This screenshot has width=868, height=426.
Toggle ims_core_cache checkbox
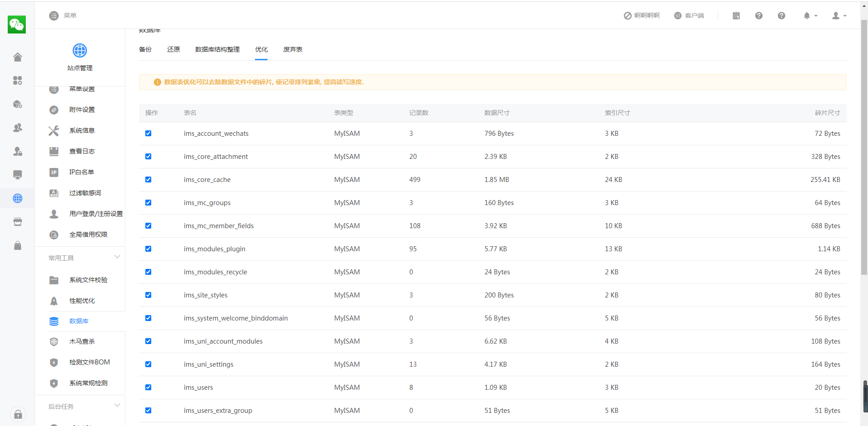click(148, 180)
